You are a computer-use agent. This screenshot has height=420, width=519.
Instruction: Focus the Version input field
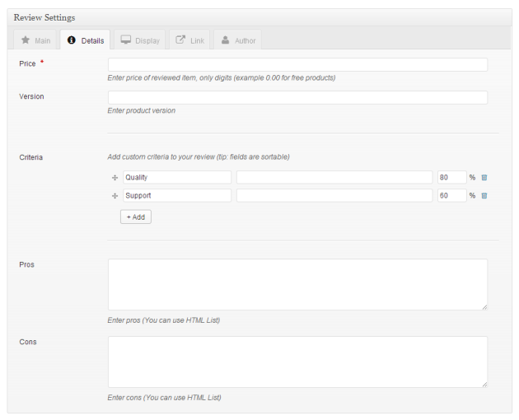click(297, 97)
